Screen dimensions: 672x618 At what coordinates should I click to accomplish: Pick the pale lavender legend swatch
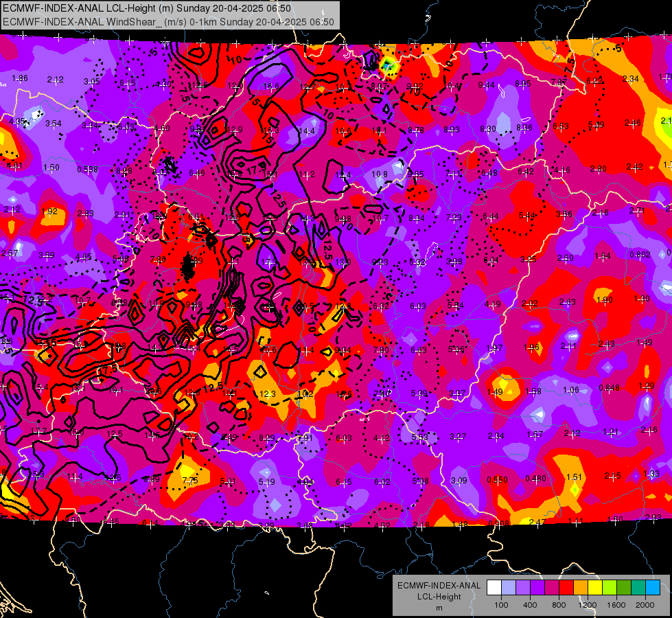click(509, 587)
